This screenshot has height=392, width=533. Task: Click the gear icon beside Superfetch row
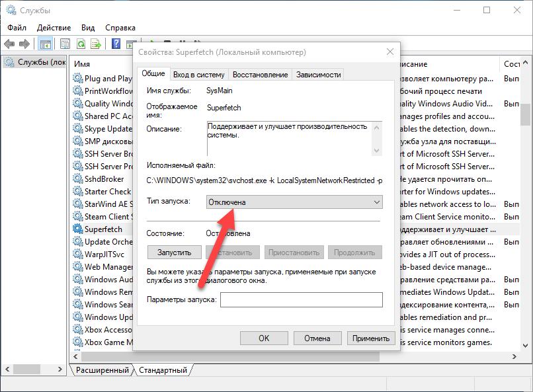tap(78, 229)
